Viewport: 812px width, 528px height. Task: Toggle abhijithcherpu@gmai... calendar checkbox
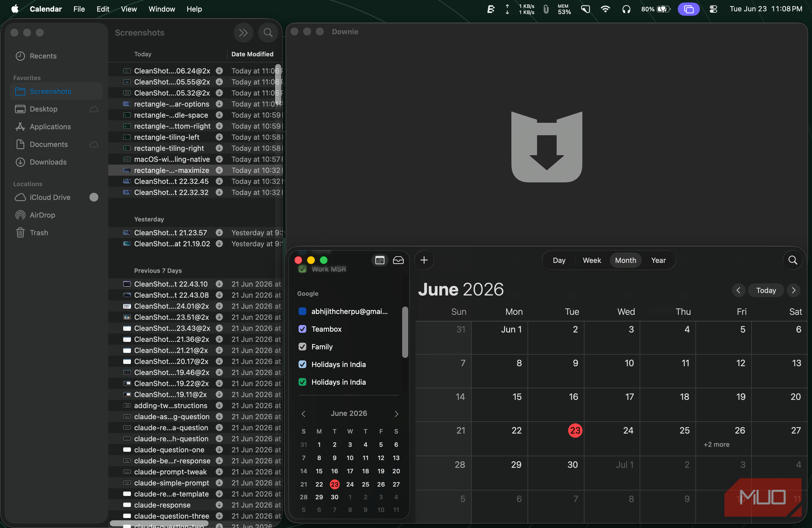pos(302,311)
